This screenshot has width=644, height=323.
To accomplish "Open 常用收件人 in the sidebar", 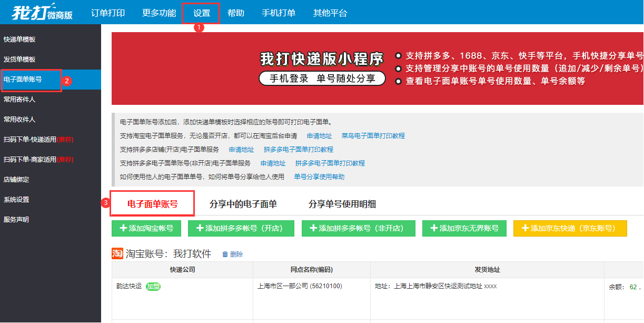I will (51, 120).
